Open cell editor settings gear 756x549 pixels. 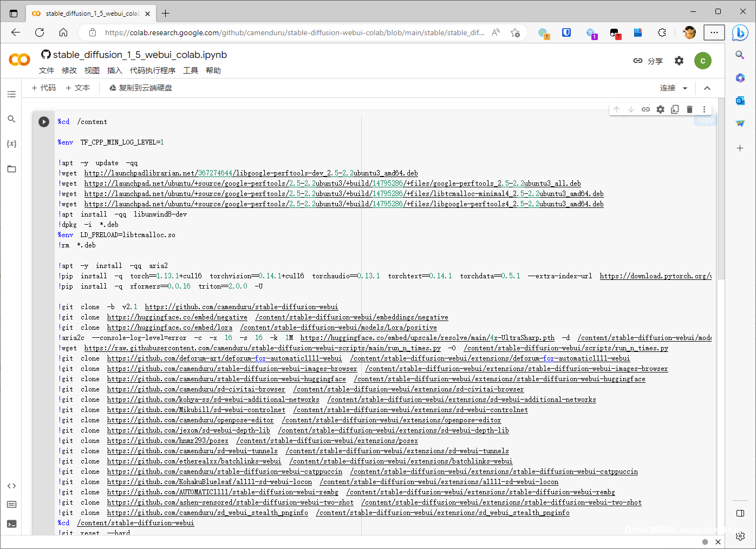(660, 109)
